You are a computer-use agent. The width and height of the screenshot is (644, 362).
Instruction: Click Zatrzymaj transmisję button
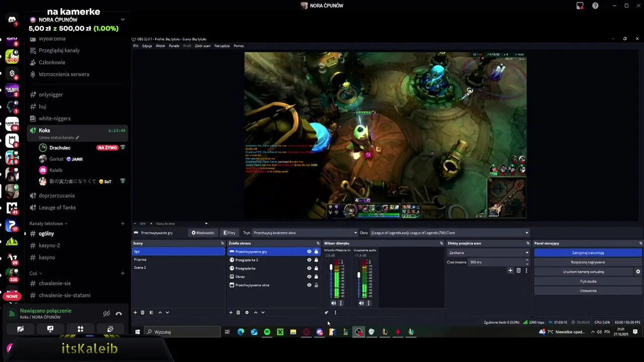click(x=588, y=253)
